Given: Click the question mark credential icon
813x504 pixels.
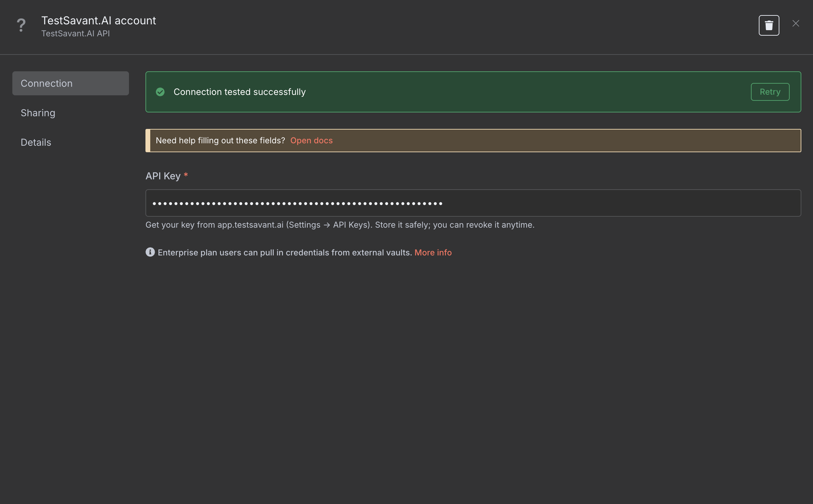Looking at the screenshot, I should 21,25.
